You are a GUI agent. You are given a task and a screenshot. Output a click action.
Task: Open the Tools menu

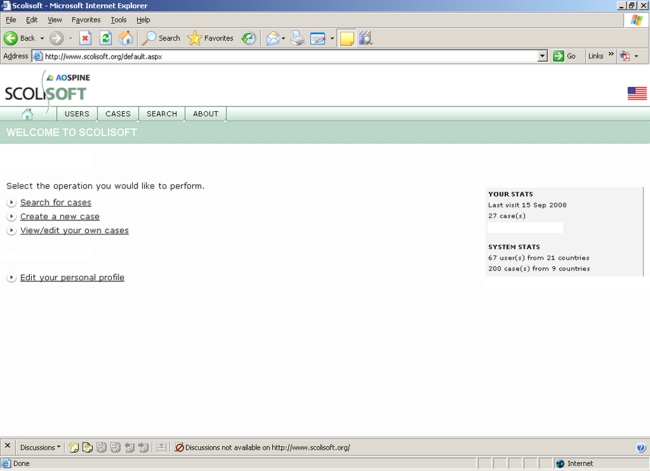click(118, 20)
